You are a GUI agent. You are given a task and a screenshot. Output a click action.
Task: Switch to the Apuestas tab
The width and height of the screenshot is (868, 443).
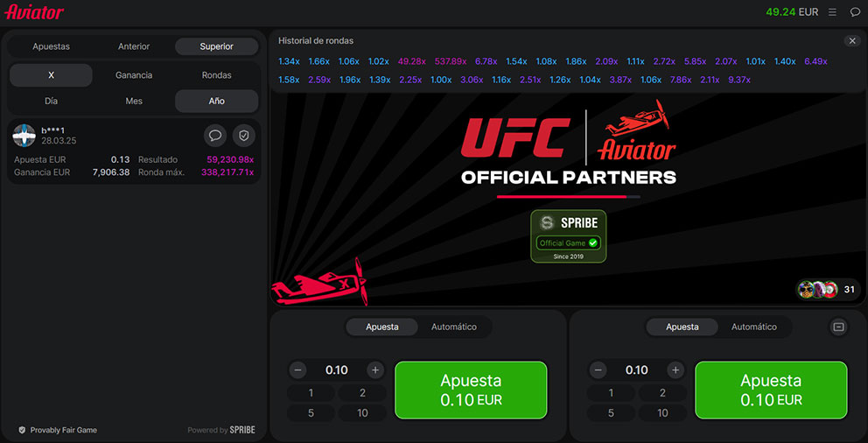tap(51, 46)
